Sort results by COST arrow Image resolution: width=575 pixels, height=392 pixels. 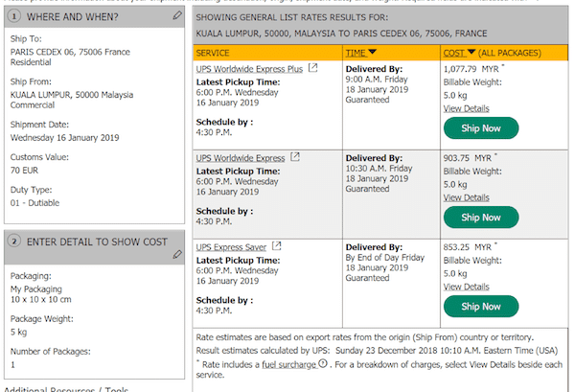point(471,52)
